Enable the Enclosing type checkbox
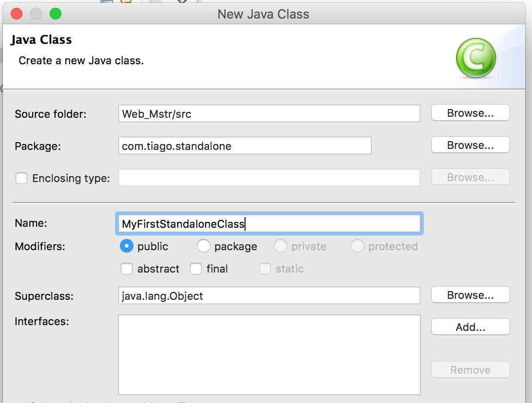 pyautogui.click(x=21, y=178)
